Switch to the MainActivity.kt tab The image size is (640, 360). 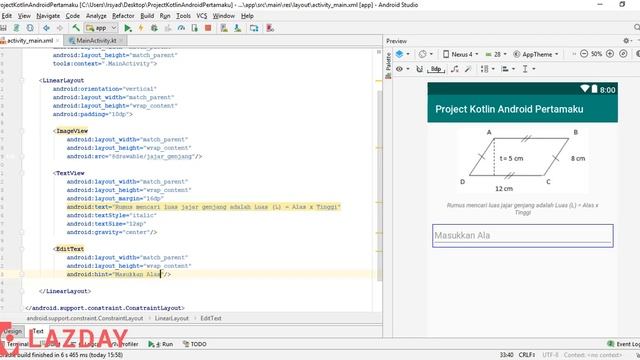[x=96, y=40]
